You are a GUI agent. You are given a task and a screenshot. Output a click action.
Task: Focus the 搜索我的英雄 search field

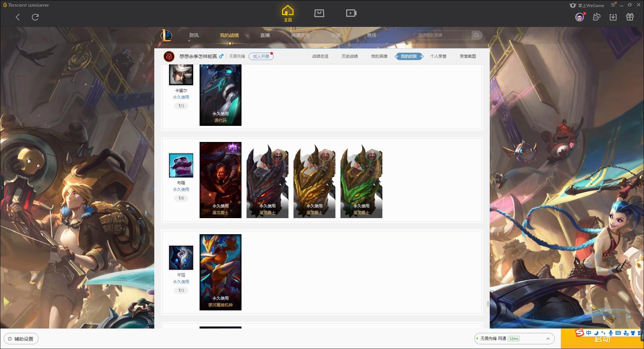pyautogui.click(x=443, y=35)
